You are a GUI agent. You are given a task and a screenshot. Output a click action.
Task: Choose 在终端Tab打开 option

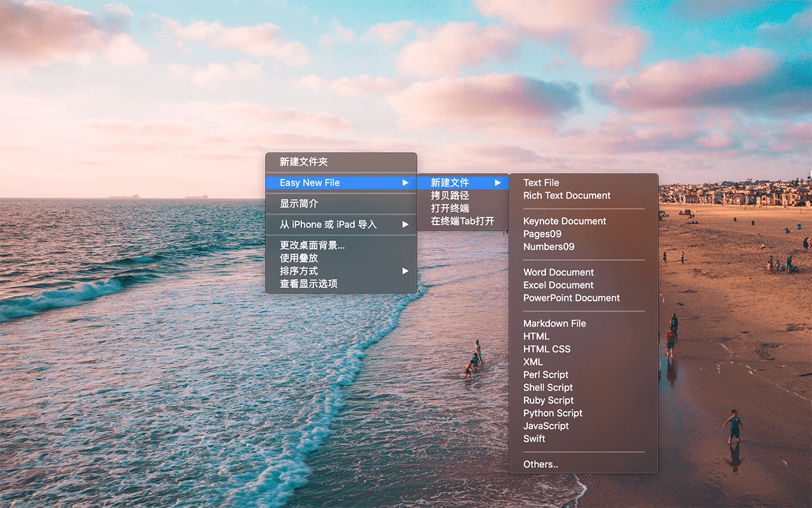click(x=462, y=221)
